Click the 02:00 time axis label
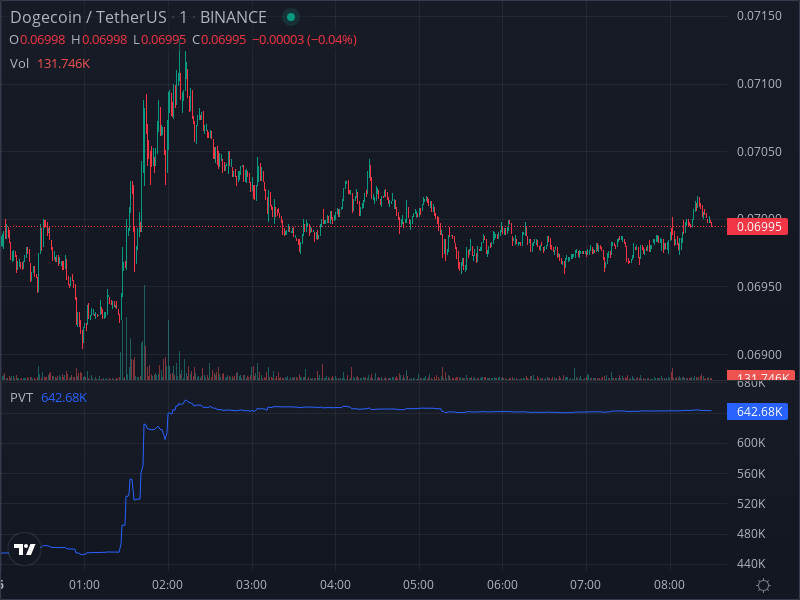This screenshot has width=800, height=600. (x=167, y=585)
